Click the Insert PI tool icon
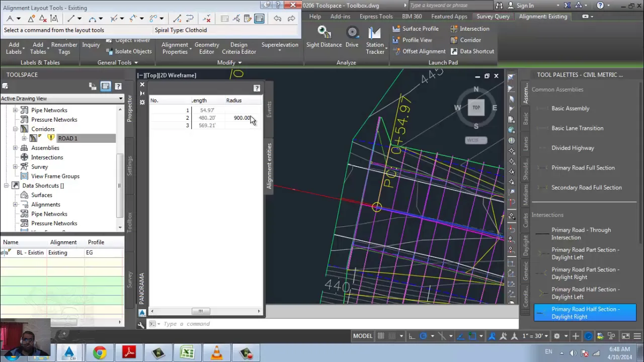644x362 pixels. pyautogui.click(x=31, y=19)
